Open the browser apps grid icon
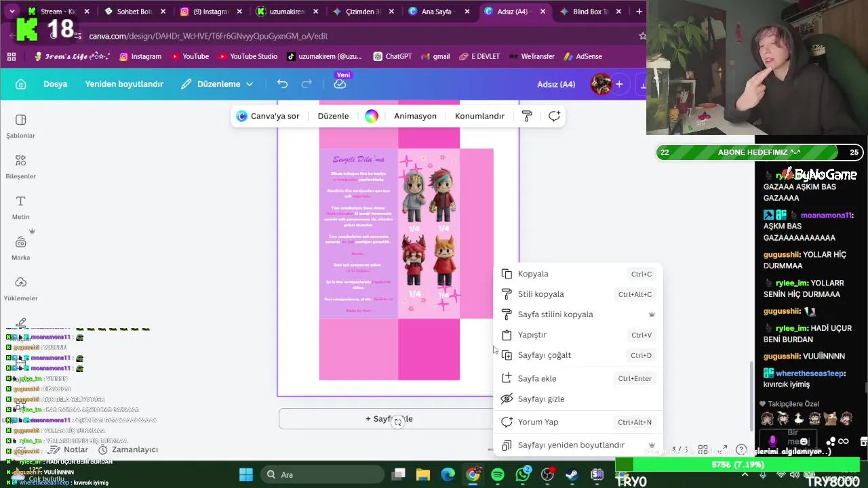The image size is (868, 488). tap(12, 56)
